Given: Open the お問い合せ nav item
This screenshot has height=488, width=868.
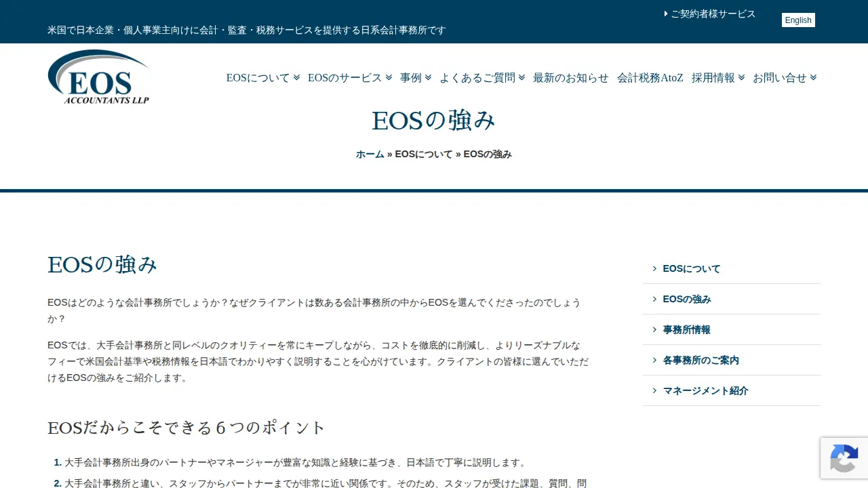Looking at the screenshot, I should (x=780, y=78).
